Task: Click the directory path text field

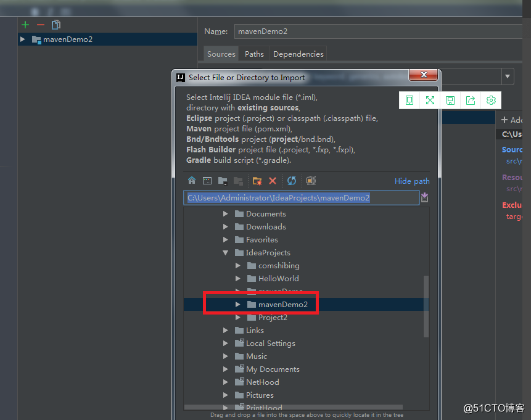Action: click(x=302, y=198)
